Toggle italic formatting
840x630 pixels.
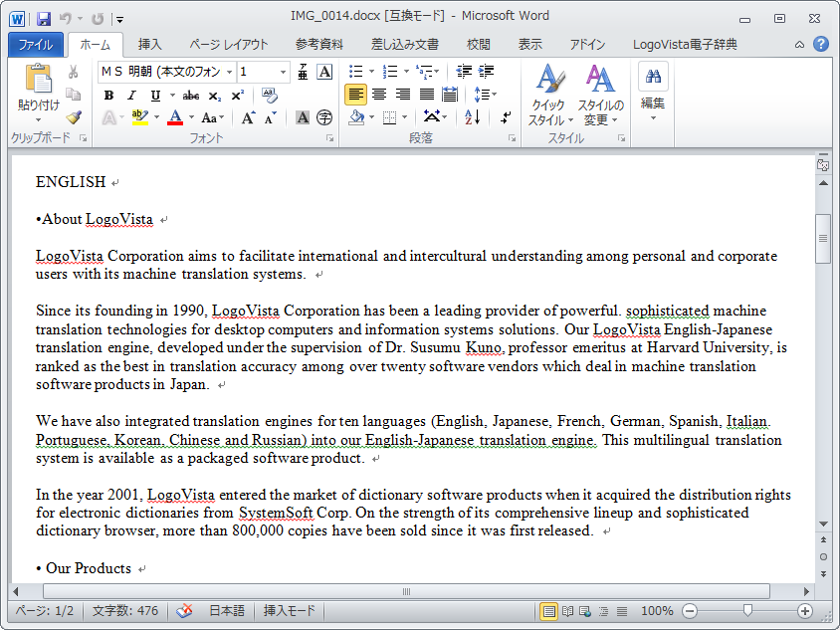[x=131, y=96]
